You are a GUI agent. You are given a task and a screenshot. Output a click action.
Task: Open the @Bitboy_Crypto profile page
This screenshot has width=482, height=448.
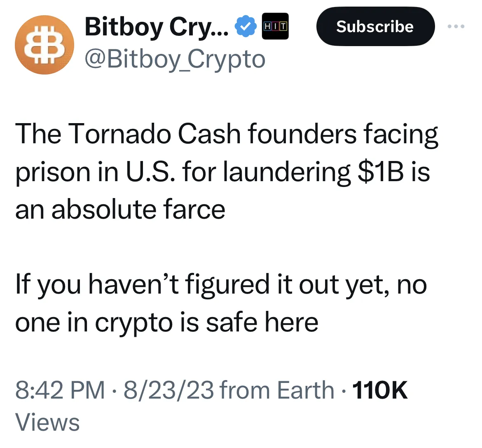pyautogui.click(x=174, y=59)
